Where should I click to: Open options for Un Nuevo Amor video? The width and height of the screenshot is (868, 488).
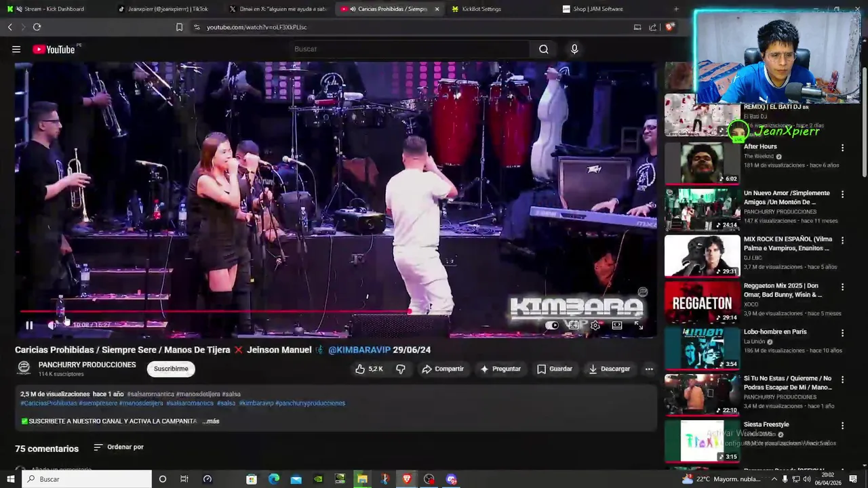point(842,195)
